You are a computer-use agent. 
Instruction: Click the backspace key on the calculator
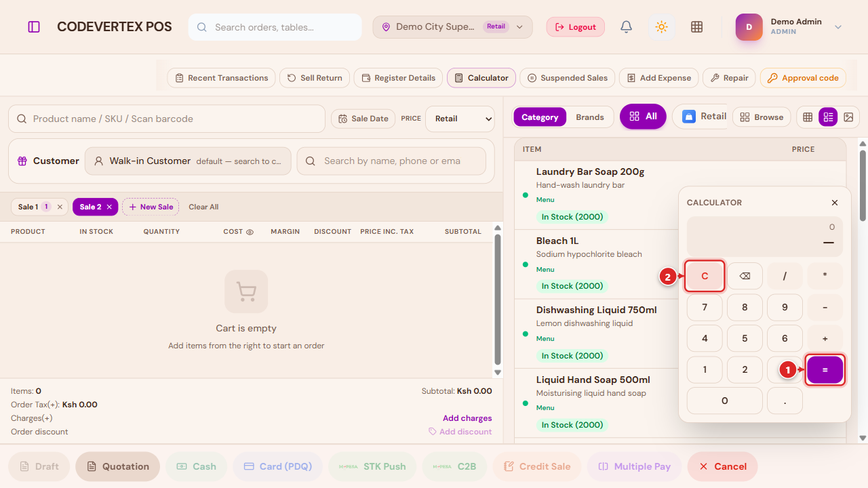pyautogui.click(x=745, y=276)
